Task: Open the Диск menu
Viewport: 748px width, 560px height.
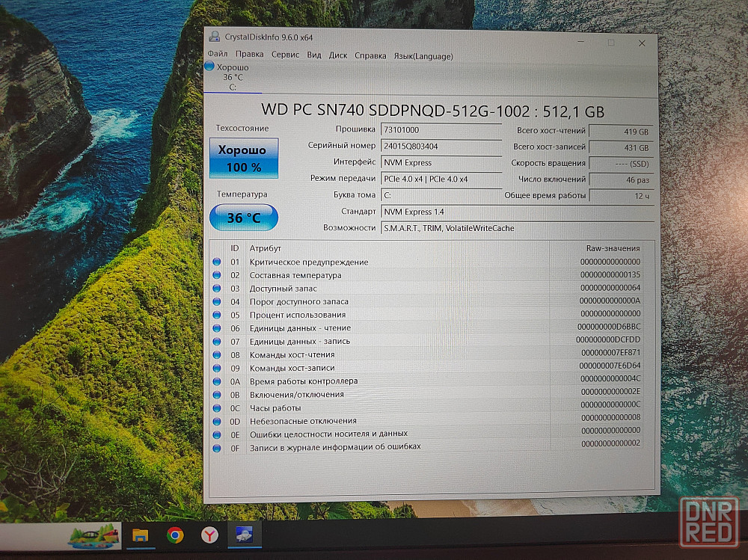Action: 338,55
